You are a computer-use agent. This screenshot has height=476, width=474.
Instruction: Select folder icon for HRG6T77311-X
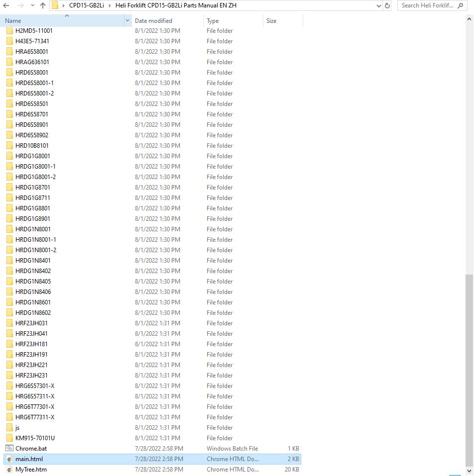coord(9,417)
